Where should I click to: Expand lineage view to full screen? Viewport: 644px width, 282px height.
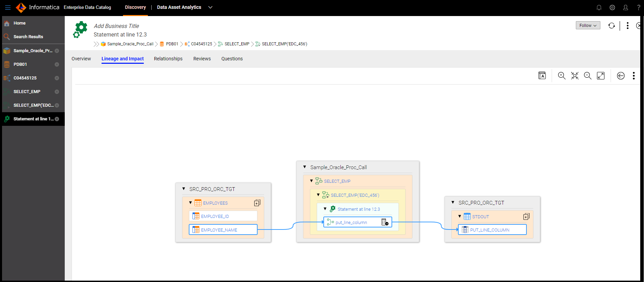[x=601, y=76]
